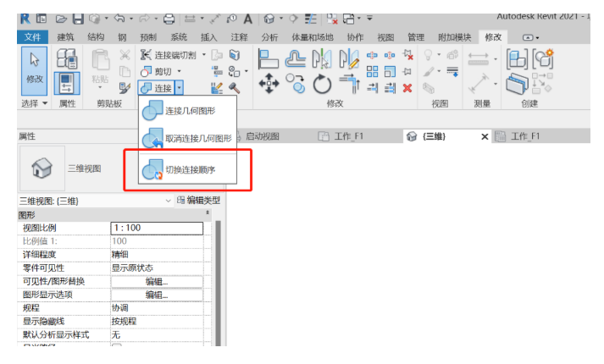Click the Revit application logo button
The width and height of the screenshot is (604, 364).
pos(25,19)
